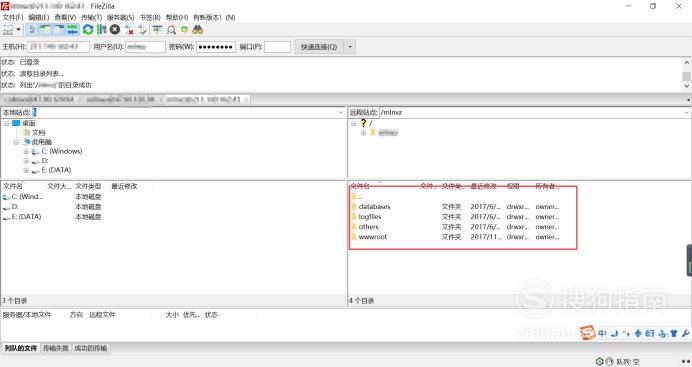Open the quickconnect history dropdown arrow

coord(350,47)
